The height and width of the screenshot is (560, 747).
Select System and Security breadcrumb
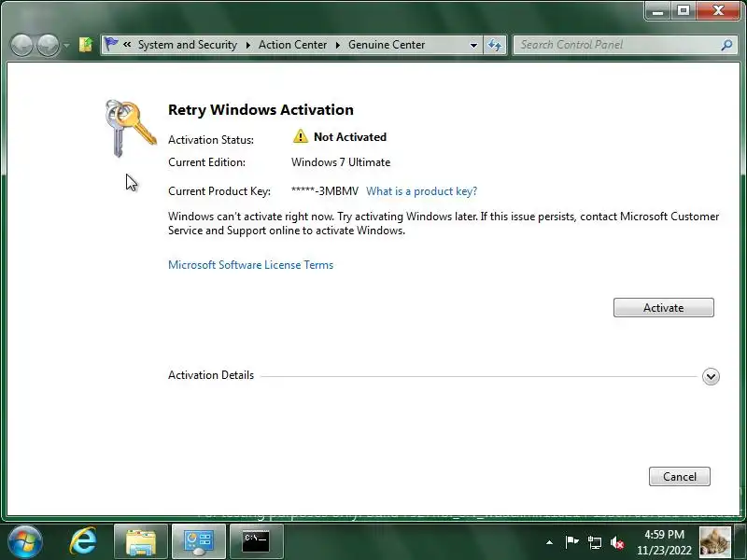pyautogui.click(x=188, y=45)
